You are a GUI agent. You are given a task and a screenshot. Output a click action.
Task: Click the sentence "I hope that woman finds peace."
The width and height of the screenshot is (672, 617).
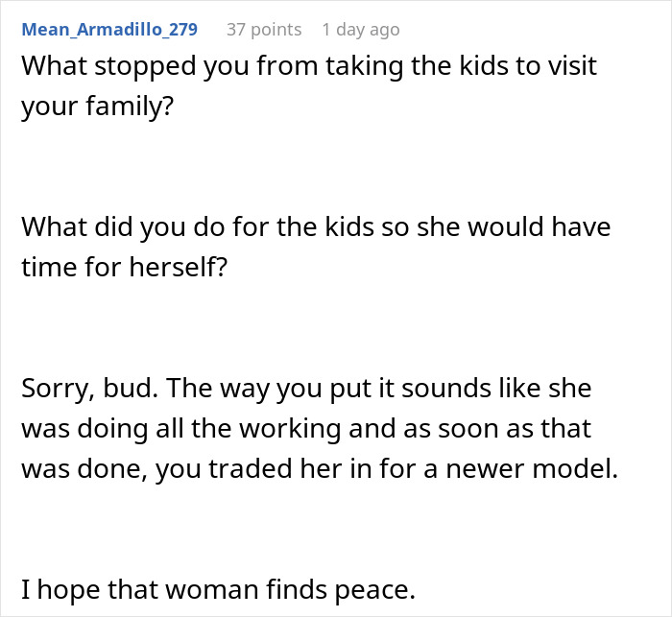[218, 588]
